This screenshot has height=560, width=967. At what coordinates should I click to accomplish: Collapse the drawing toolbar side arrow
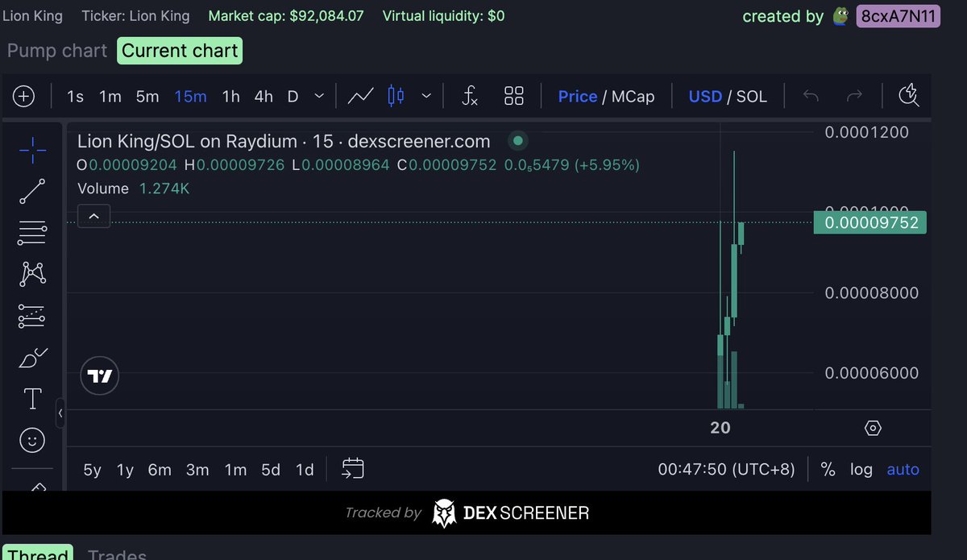pyautogui.click(x=60, y=413)
